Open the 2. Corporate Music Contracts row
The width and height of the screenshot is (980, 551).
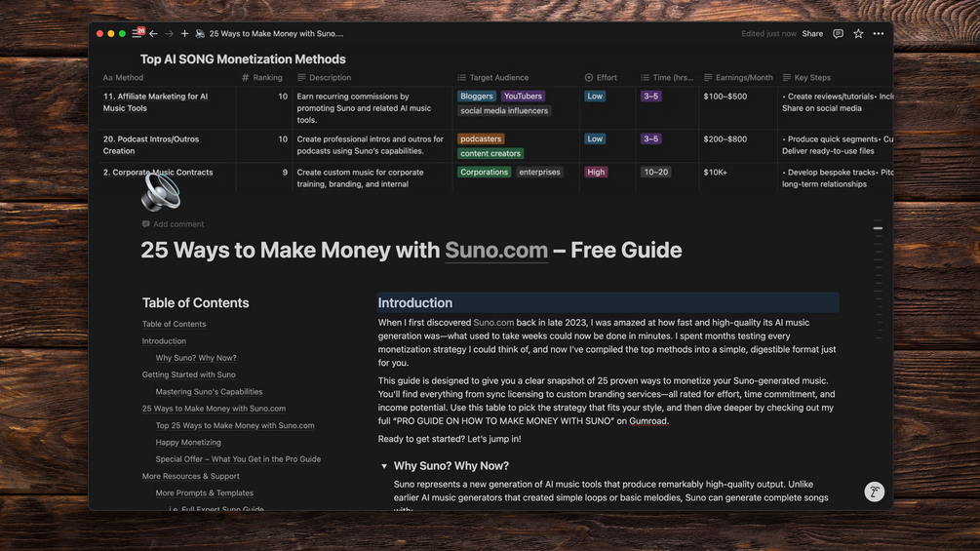(x=158, y=173)
